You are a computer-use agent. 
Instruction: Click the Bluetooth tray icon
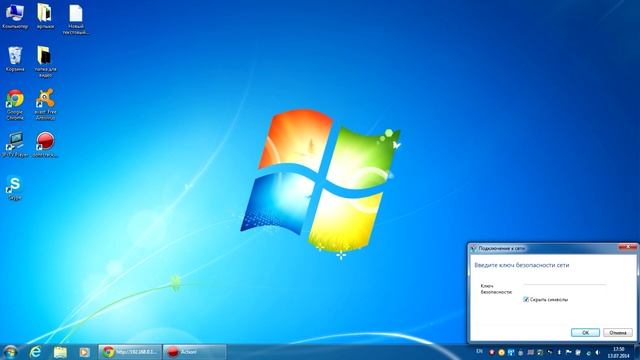[x=559, y=352]
